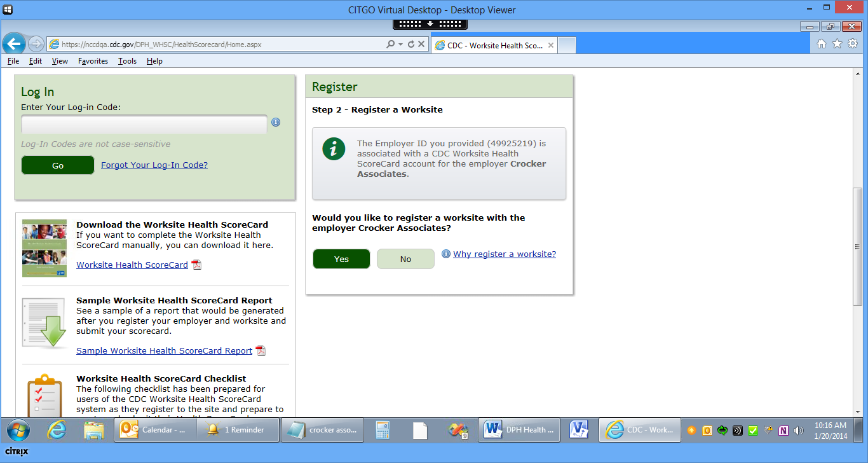This screenshot has width=868, height=463.
Task: Open the browser Home page icon
Action: 822,44
